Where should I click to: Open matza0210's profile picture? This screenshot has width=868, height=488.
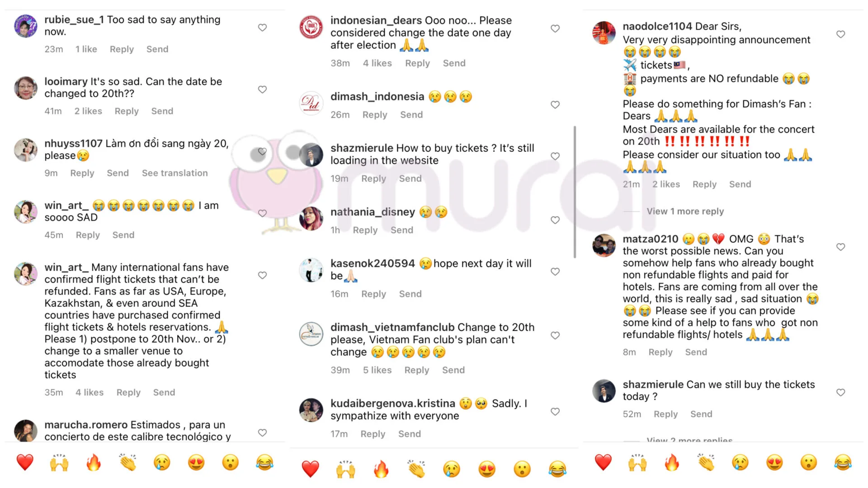604,245
